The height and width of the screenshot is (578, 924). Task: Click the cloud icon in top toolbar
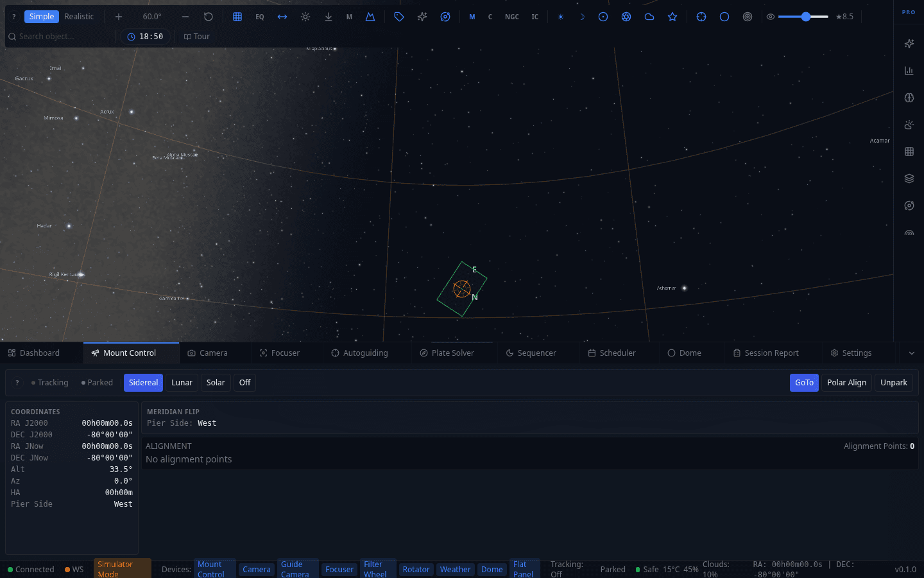pos(649,17)
